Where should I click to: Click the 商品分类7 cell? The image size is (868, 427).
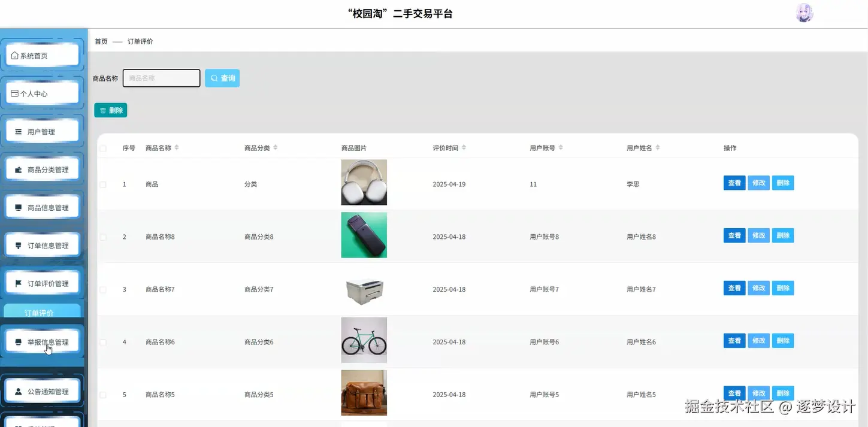[259, 290]
